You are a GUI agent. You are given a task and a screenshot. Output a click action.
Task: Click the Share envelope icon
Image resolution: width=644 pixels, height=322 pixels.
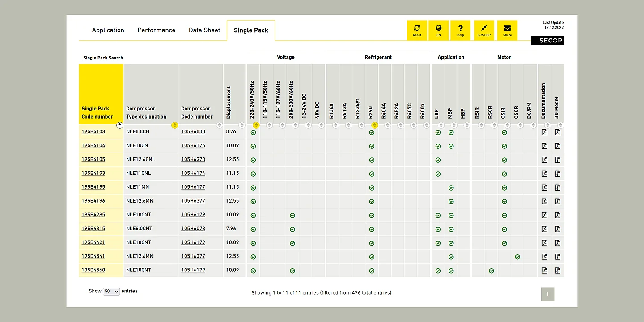tap(507, 30)
